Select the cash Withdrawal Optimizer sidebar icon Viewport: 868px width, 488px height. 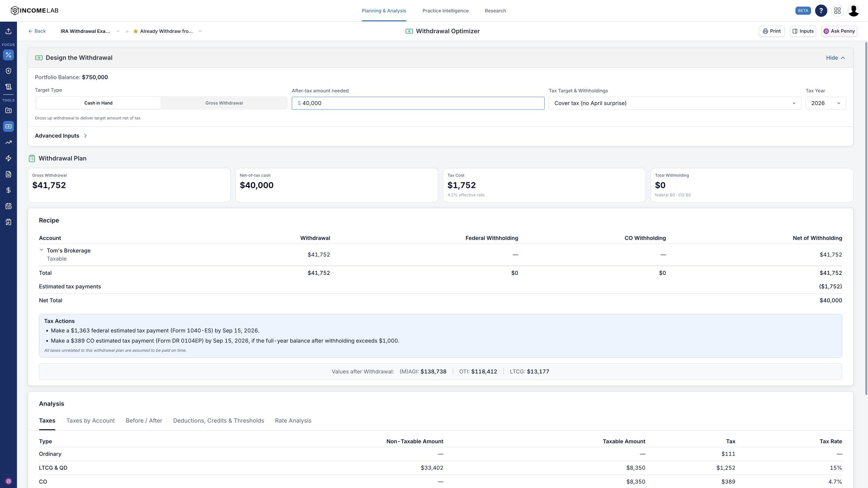click(x=8, y=126)
